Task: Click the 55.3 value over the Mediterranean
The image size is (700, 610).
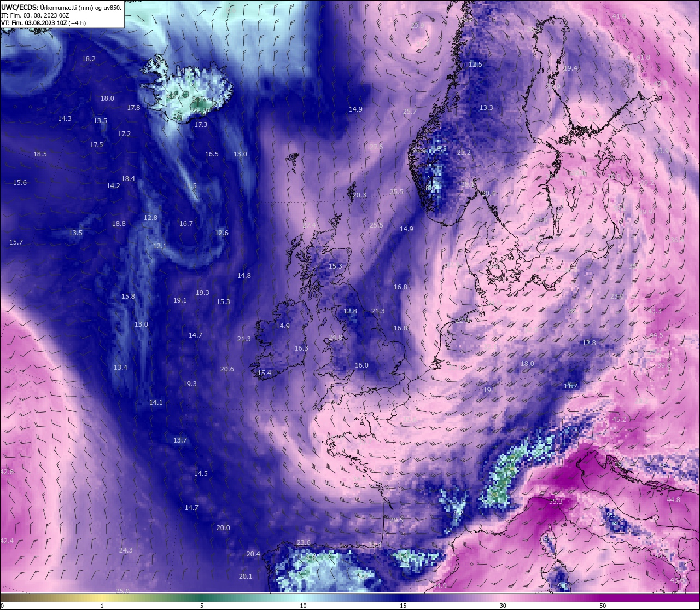Action: [556, 501]
